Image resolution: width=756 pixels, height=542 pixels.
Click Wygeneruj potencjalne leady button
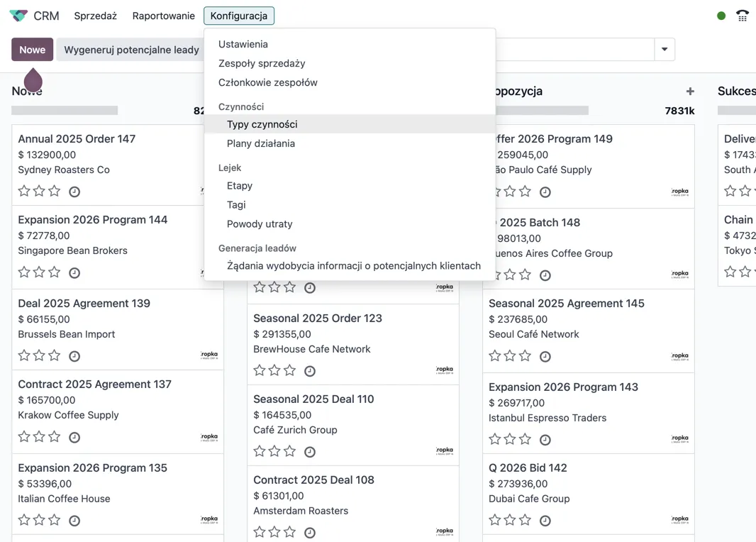(131, 49)
